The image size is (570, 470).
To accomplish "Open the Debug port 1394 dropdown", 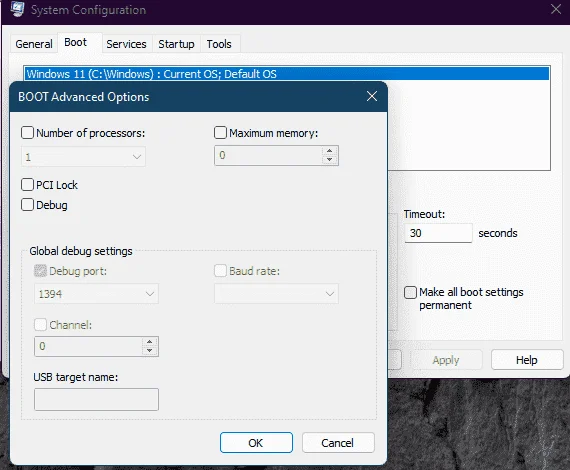I will tap(96, 294).
